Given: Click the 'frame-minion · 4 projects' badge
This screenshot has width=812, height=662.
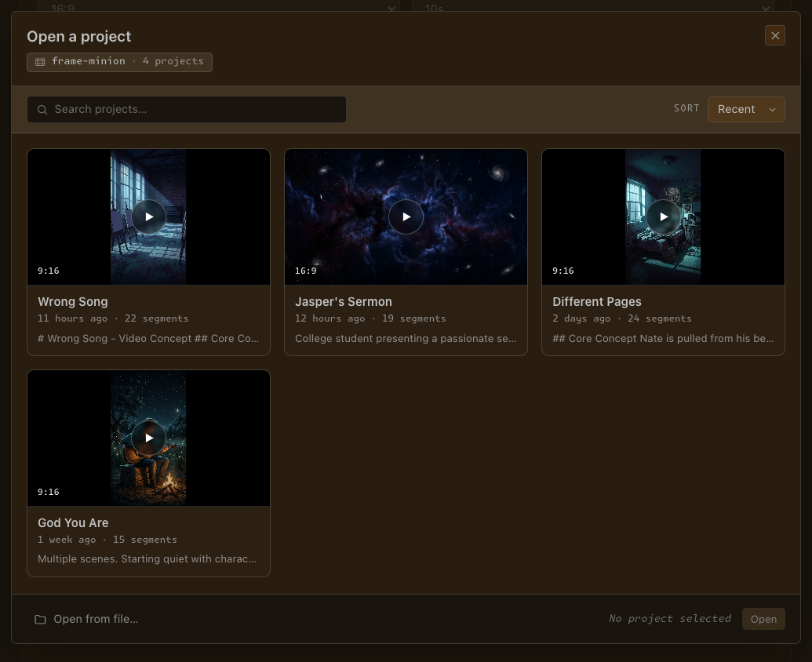Looking at the screenshot, I should point(119,62).
